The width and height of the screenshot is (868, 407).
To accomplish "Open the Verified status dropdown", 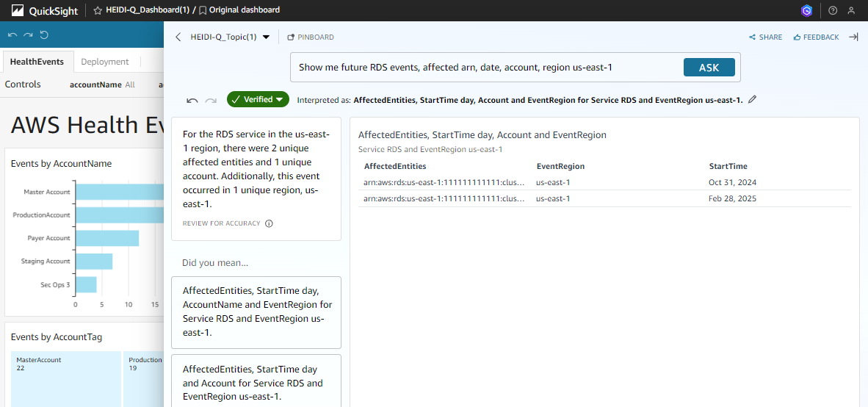I will tap(258, 99).
